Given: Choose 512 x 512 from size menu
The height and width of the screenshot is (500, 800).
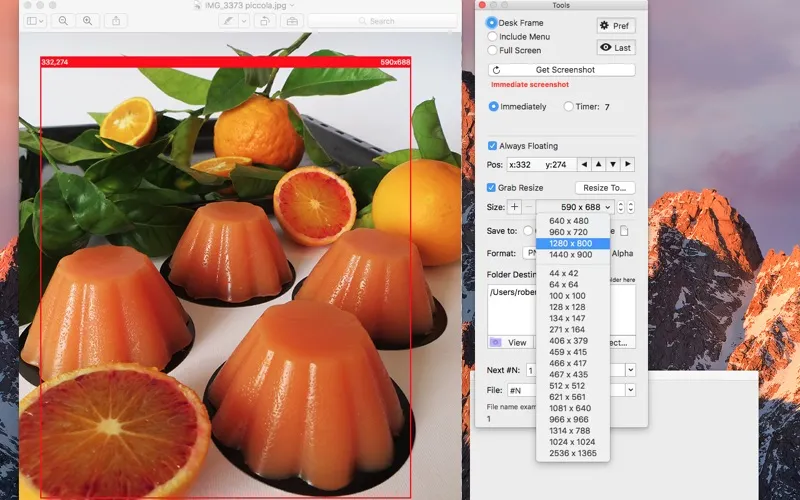Looking at the screenshot, I should [x=573, y=385].
